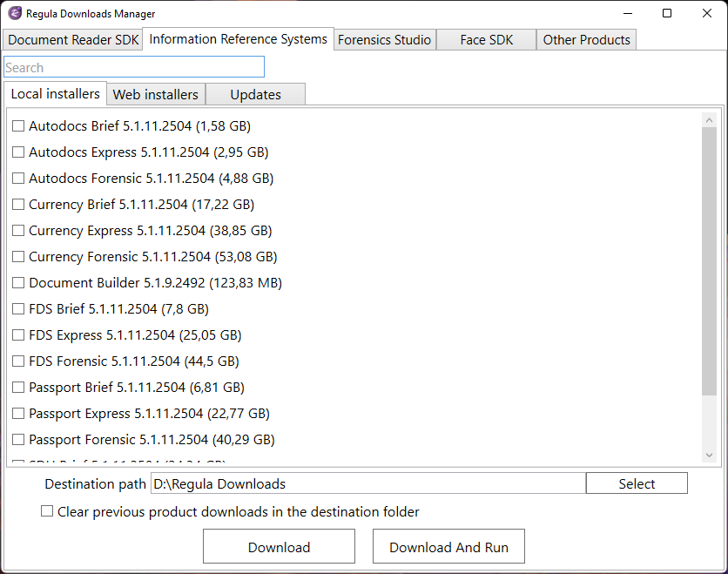The width and height of the screenshot is (728, 574).
Task: Click the Autodocs Brief 5.1.11.2504 label
Action: pyautogui.click(x=139, y=125)
